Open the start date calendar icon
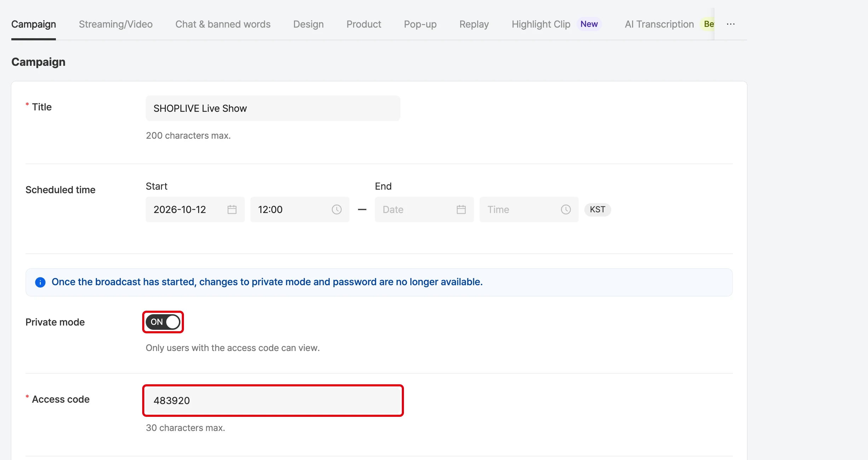 232,209
